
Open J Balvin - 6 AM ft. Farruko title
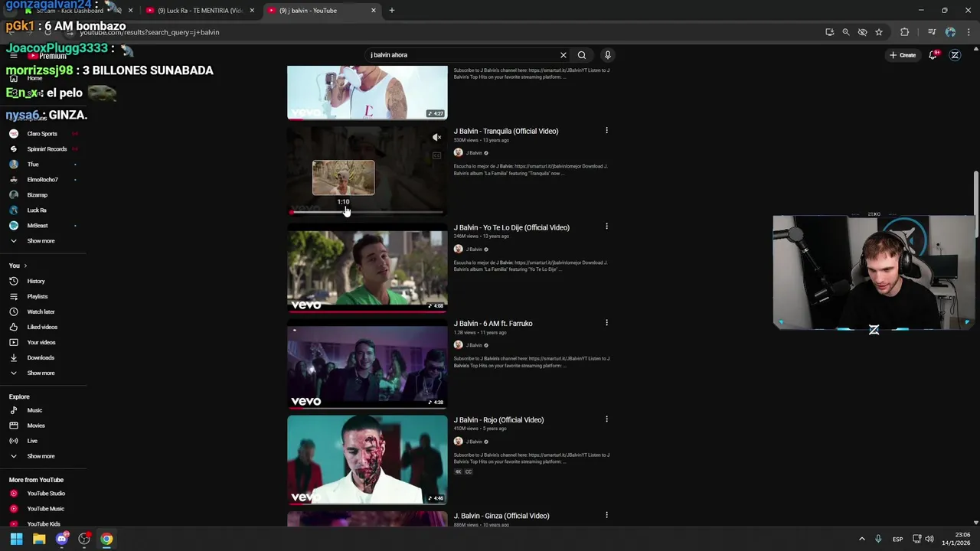pyautogui.click(x=493, y=323)
